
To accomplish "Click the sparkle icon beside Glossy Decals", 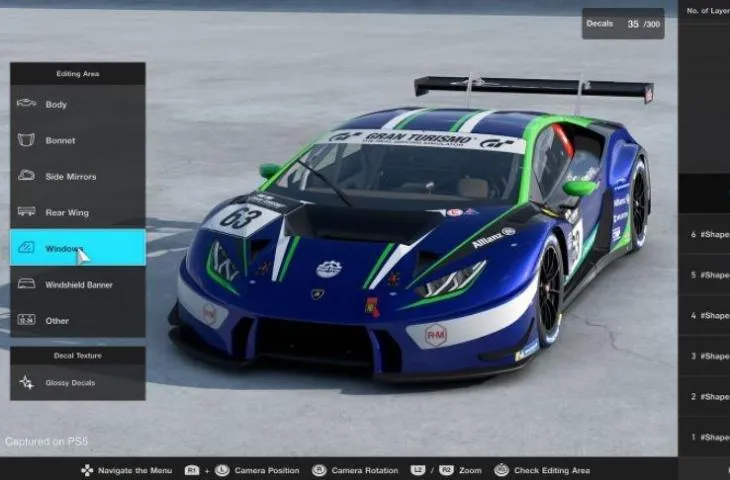I will point(27,382).
